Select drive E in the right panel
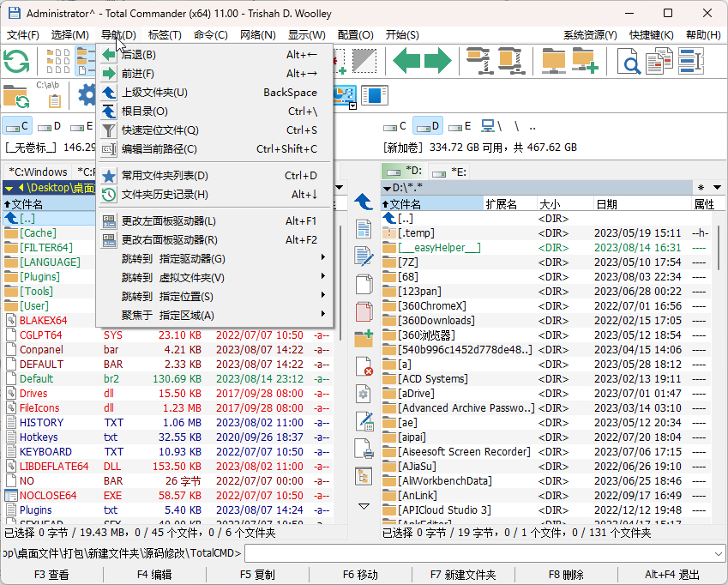Image resolution: width=728 pixels, height=585 pixels. [x=460, y=126]
